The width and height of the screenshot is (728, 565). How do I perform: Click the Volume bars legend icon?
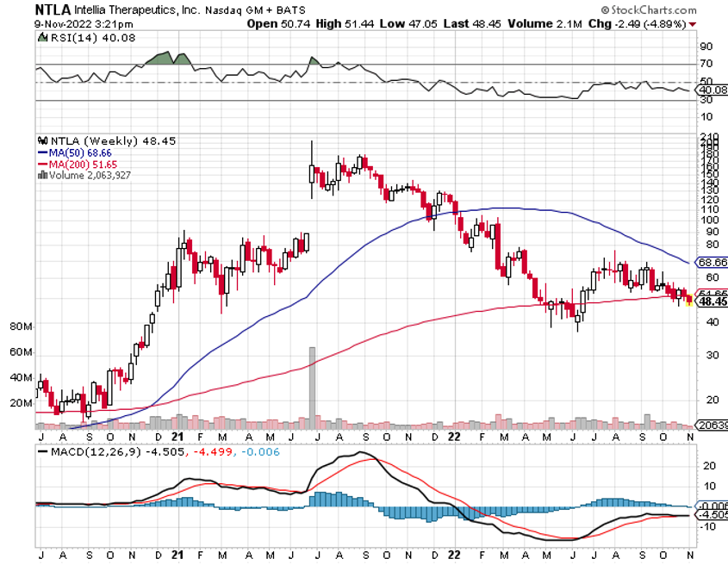click(x=42, y=174)
